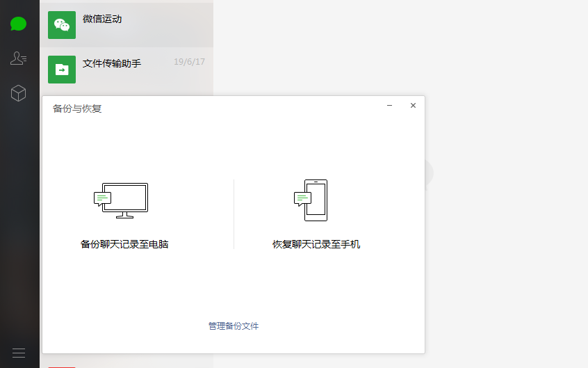Click the 文件传输助手 folder avatar icon
The height and width of the screenshot is (368, 588).
[x=62, y=69]
